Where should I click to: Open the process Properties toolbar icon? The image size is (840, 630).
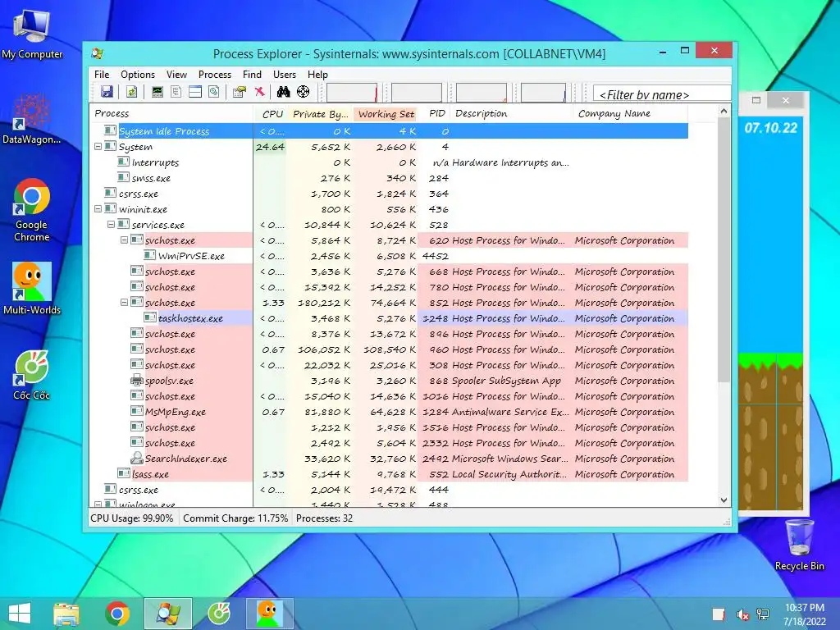pyautogui.click(x=239, y=92)
